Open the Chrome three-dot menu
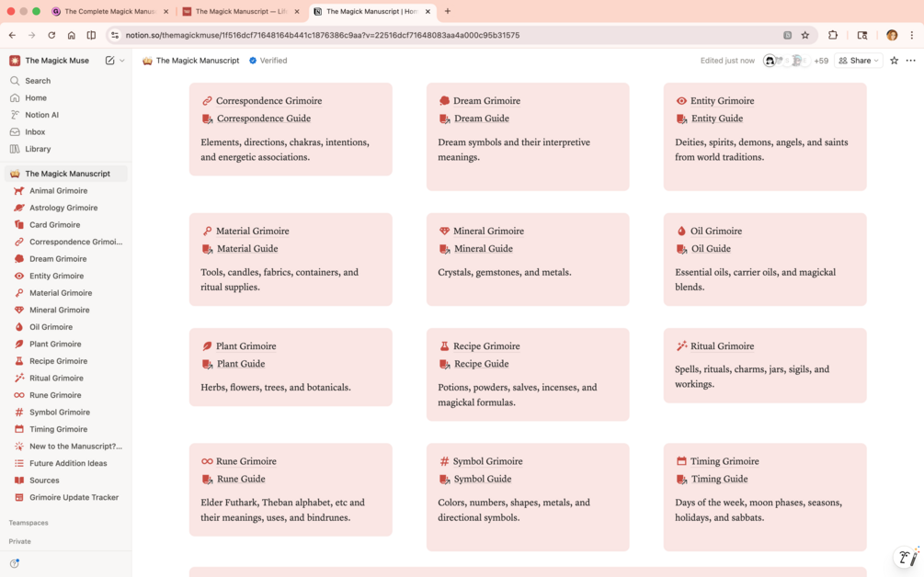 (912, 35)
